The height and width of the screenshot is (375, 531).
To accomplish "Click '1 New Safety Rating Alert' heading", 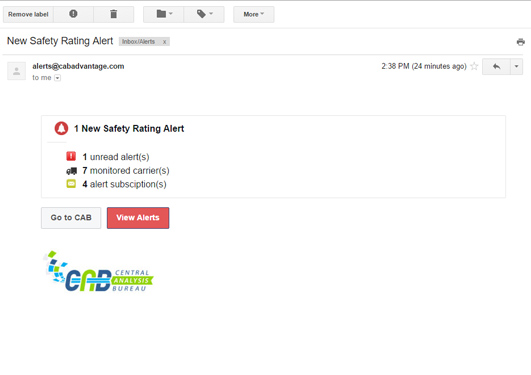I will tap(129, 129).
